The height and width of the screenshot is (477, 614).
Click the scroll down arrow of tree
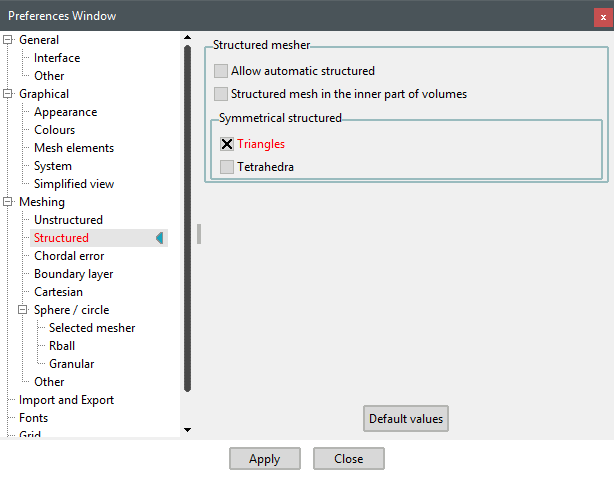pyautogui.click(x=187, y=429)
